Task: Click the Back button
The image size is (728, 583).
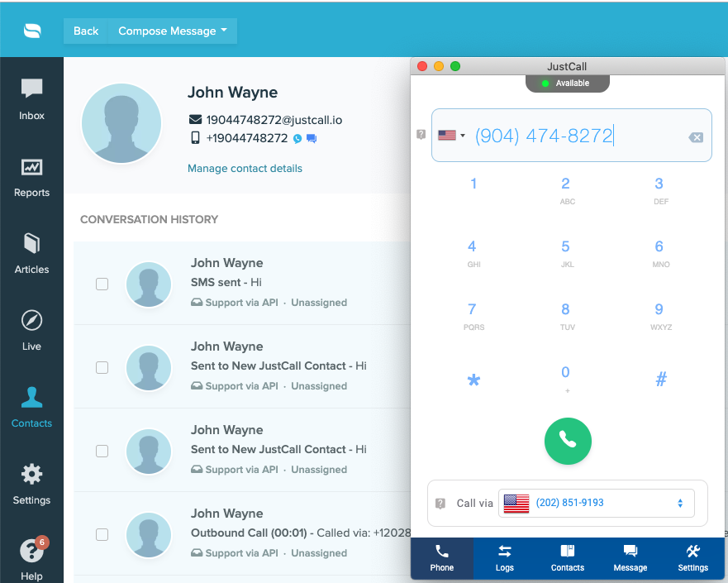Action: point(86,31)
